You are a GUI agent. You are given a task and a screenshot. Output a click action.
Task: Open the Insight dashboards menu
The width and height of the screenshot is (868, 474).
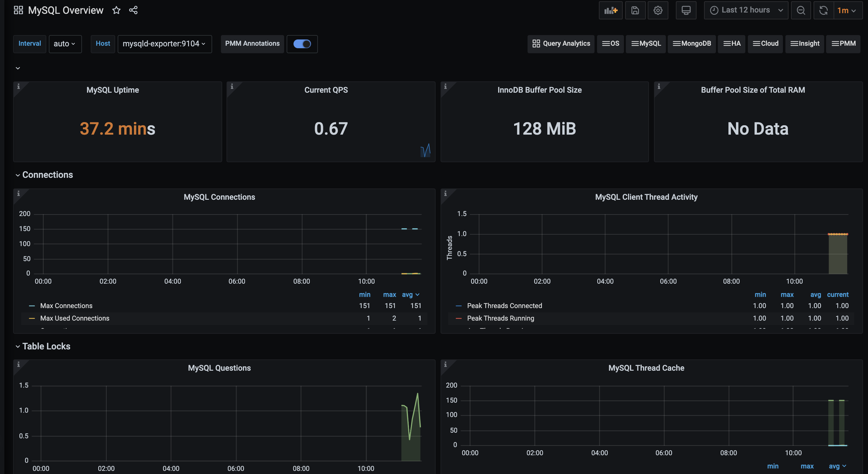pyautogui.click(x=805, y=44)
